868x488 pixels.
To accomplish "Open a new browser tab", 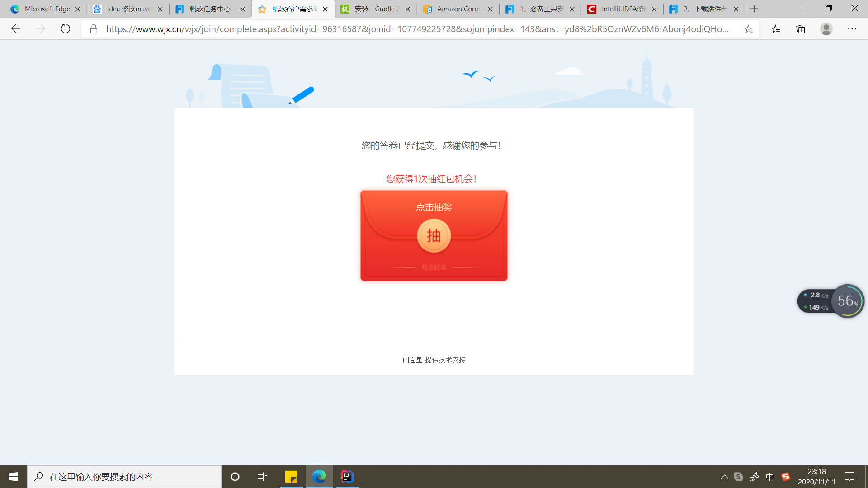I will click(754, 9).
